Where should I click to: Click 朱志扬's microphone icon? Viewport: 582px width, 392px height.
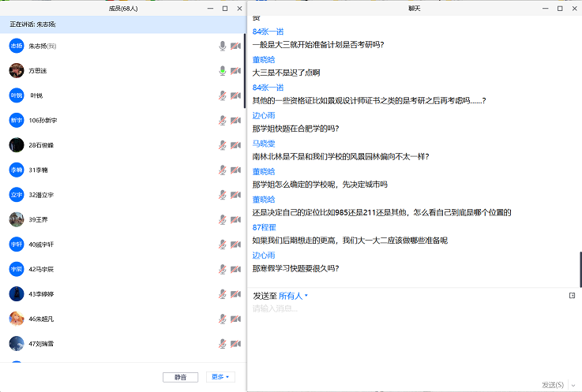[223, 47]
